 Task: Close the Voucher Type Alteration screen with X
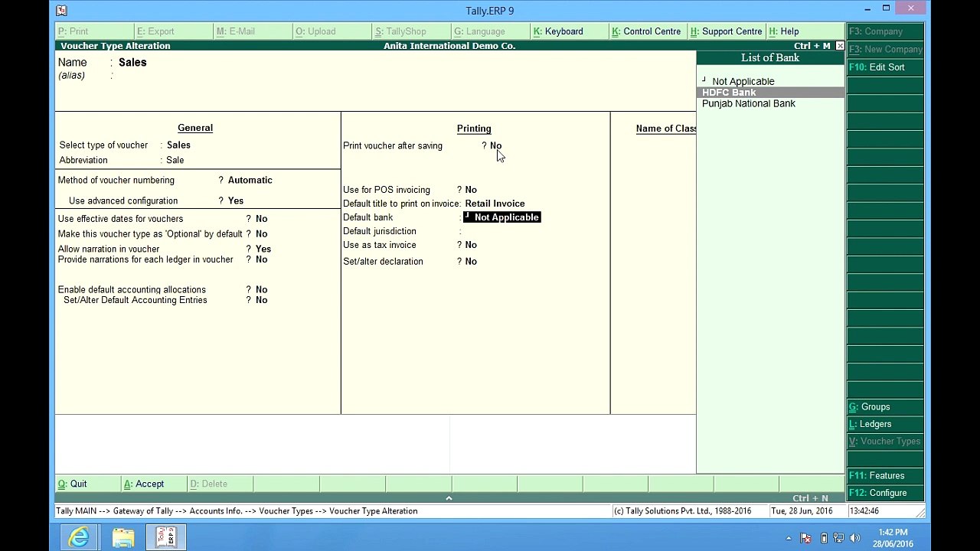coord(840,46)
